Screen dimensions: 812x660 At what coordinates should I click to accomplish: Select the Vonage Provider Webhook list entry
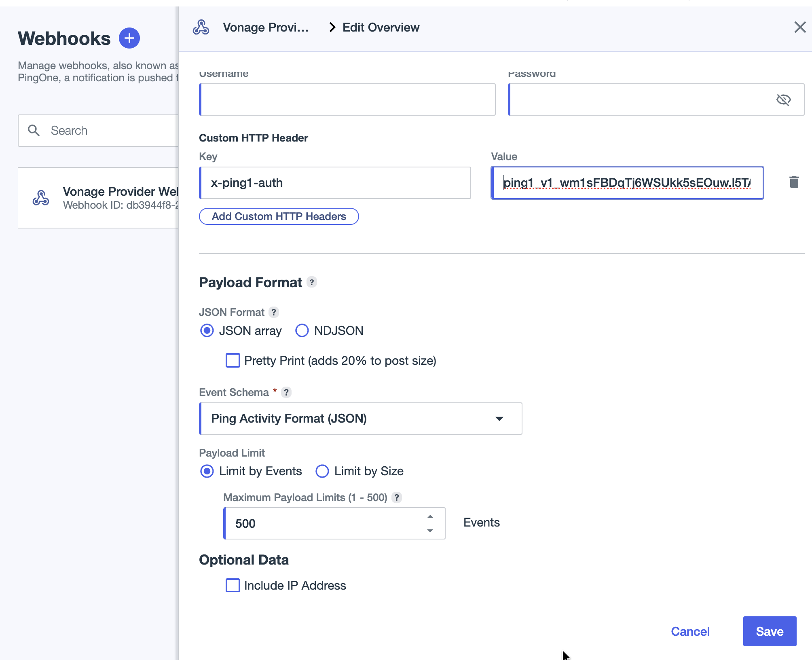coord(98,198)
